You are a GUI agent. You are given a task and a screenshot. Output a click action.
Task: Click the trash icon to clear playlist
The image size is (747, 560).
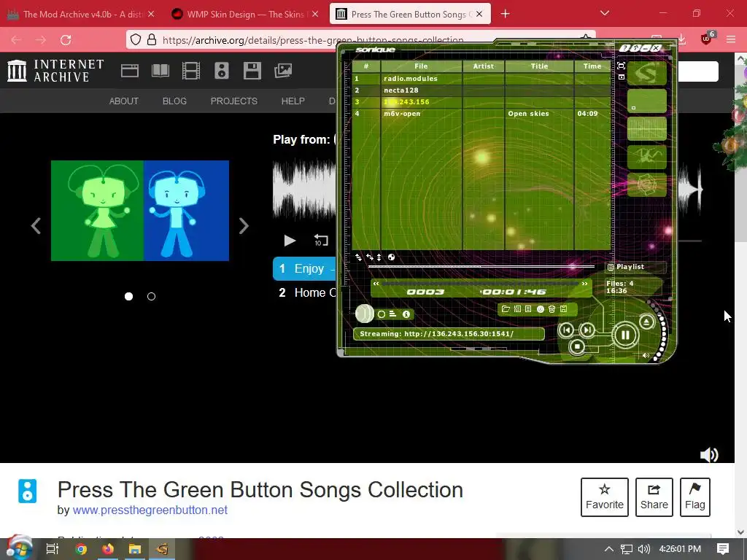(x=551, y=309)
